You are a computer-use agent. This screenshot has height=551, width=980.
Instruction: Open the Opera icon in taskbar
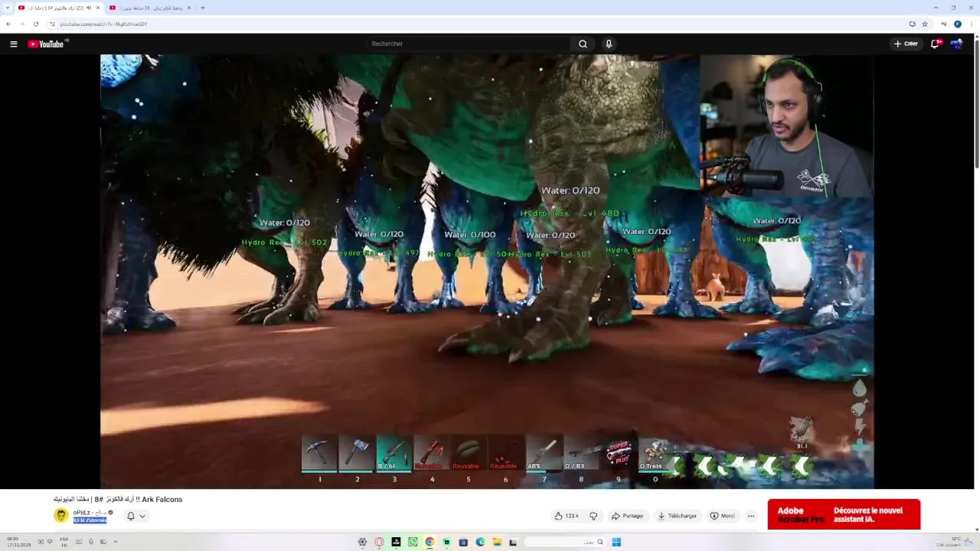pos(379,542)
